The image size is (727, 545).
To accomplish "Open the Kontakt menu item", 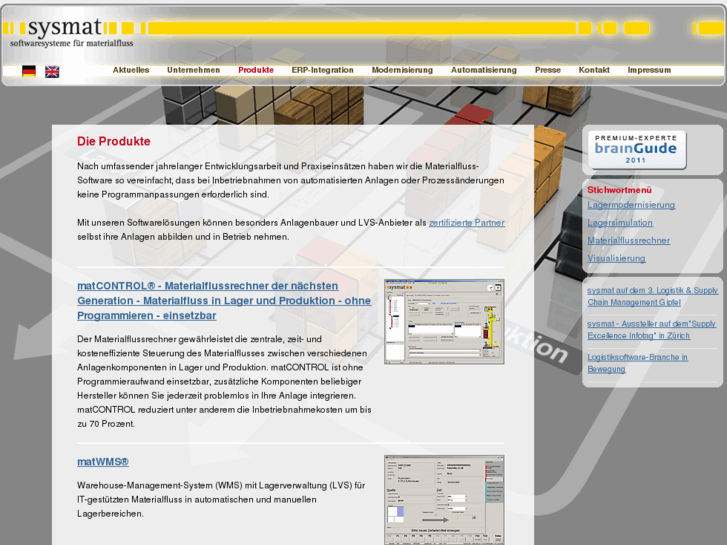I will pyautogui.click(x=594, y=70).
